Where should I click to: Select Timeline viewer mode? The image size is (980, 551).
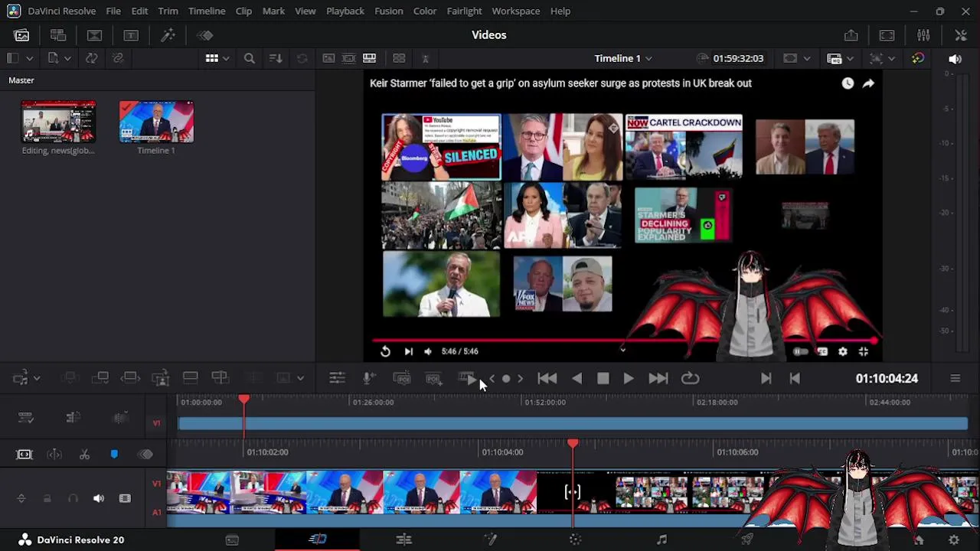[x=370, y=58]
